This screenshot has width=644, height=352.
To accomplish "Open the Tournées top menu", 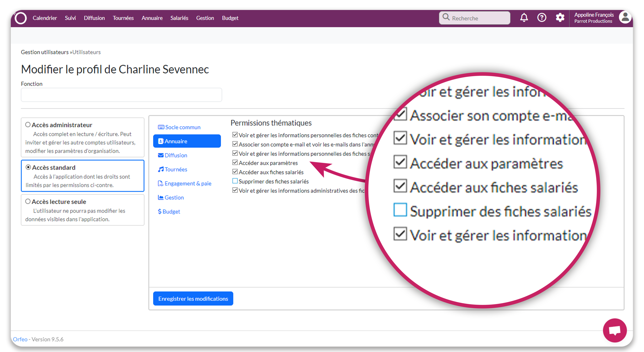I will (123, 18).
